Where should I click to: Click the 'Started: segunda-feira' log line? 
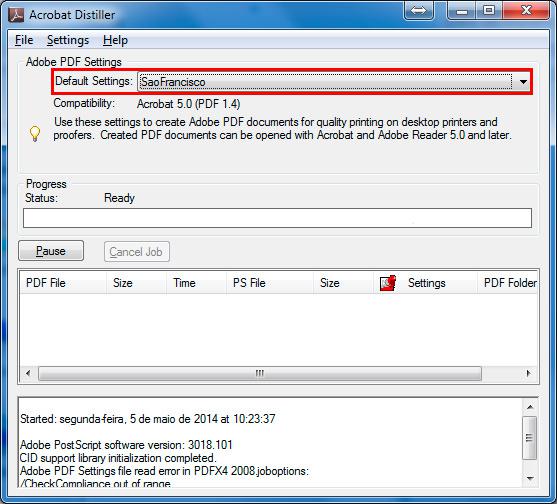pyautogui.click(x=148, y=419)
